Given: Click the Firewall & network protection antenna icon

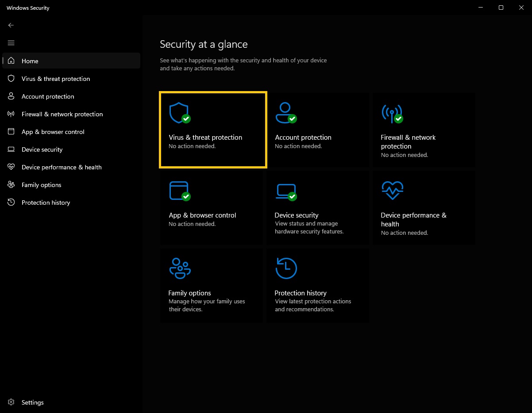Looking at the screenshot, I should click(392, 113).
